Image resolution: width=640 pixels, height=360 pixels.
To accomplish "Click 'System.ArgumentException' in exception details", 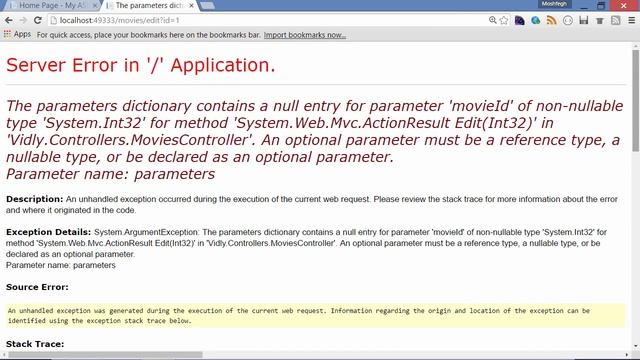I will (x=146, y=232).
